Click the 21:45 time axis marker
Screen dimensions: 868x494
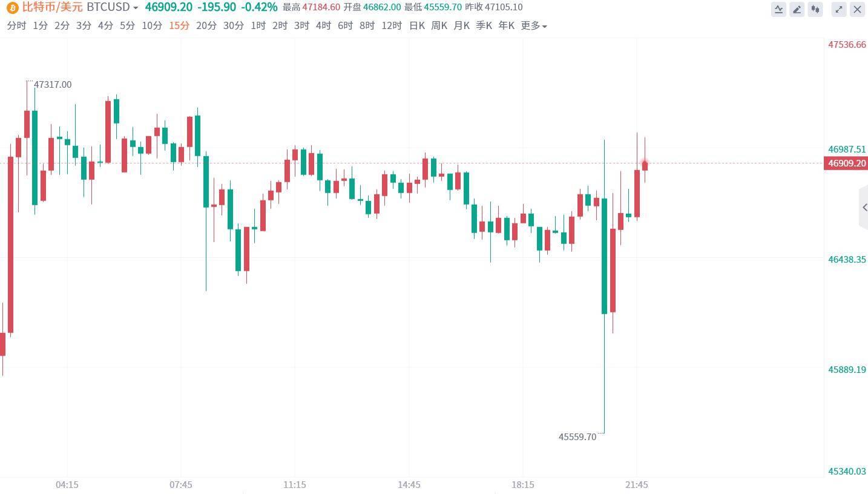point(637,484)
